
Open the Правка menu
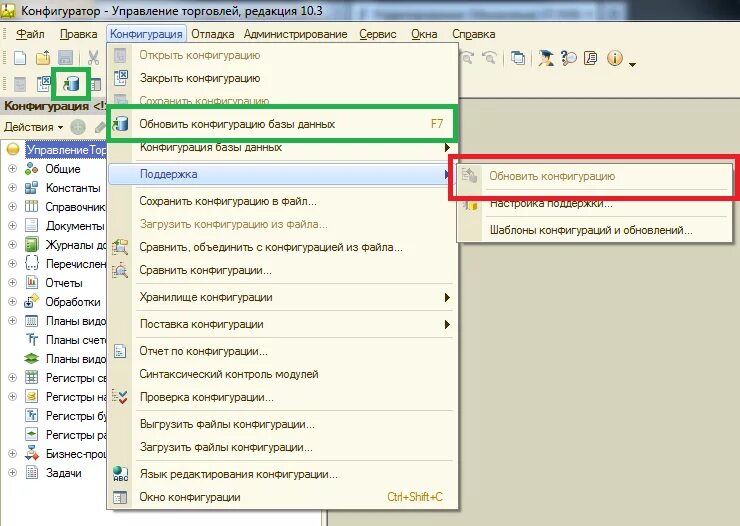(78, 34)
